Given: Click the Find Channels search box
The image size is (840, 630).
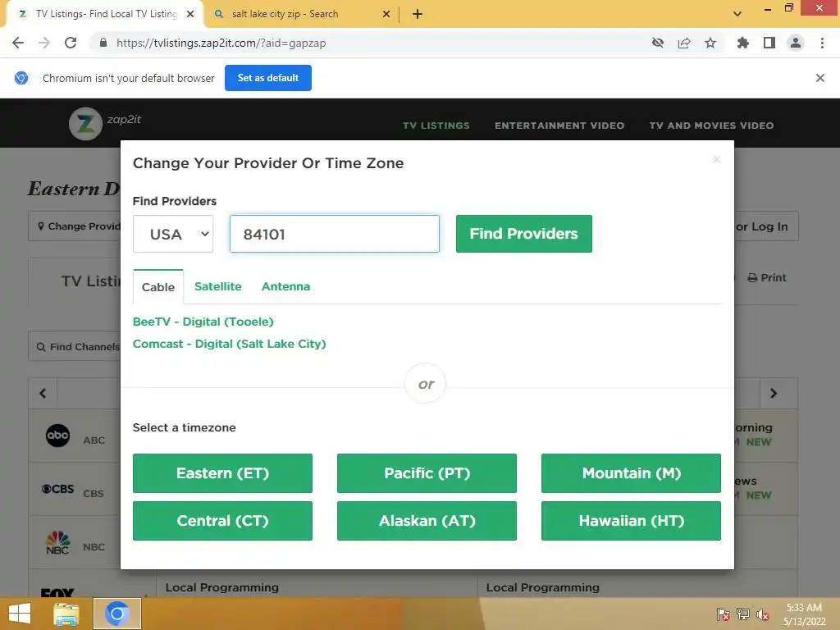Looking at the screenshot, I should tap(75, 347).
